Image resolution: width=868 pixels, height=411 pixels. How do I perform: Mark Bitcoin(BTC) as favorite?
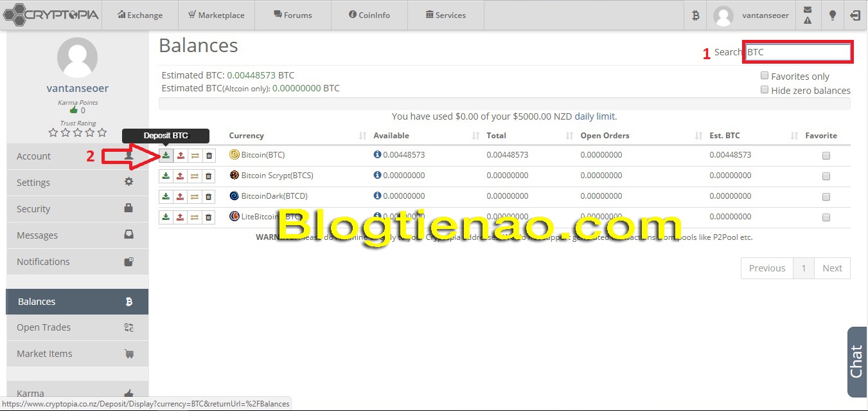(826, 156)
